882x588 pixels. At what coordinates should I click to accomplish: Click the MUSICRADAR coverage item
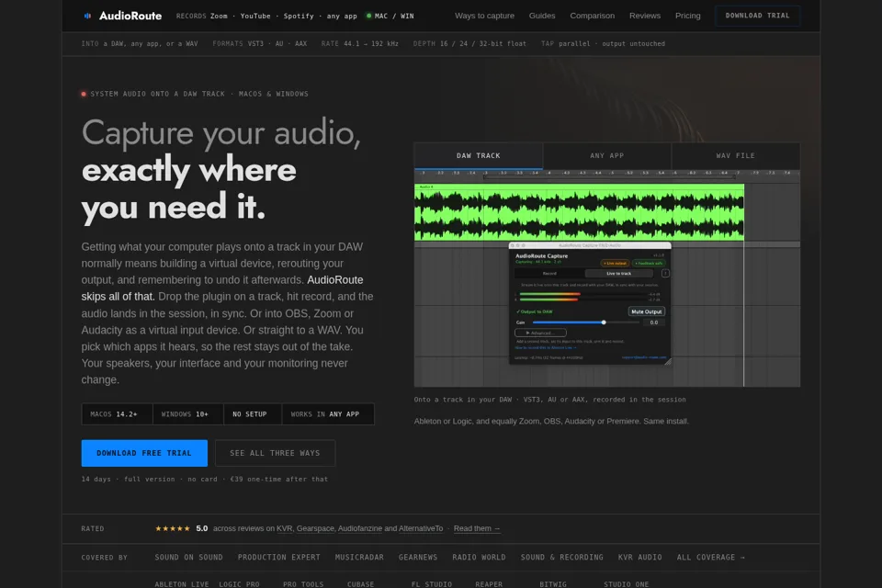(x=359, y=558)
